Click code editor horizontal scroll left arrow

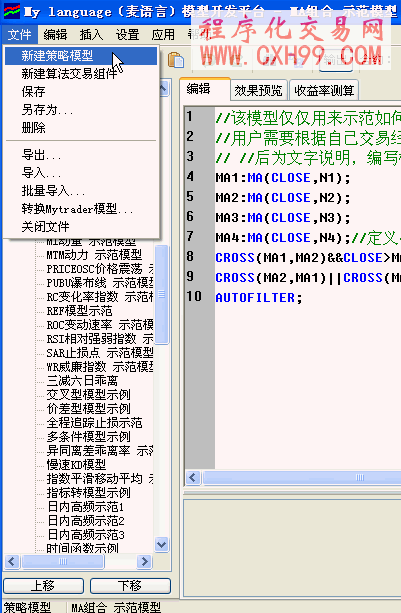tap(193, 477)
